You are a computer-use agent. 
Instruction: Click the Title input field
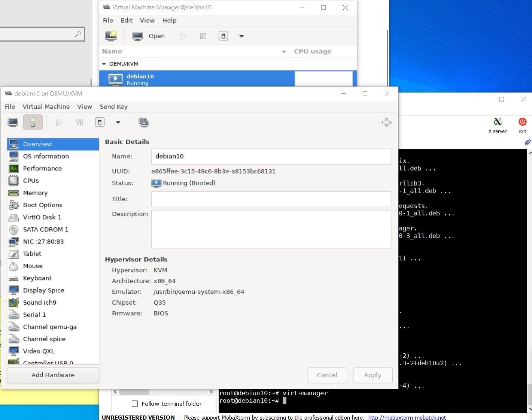click(271, 199)
